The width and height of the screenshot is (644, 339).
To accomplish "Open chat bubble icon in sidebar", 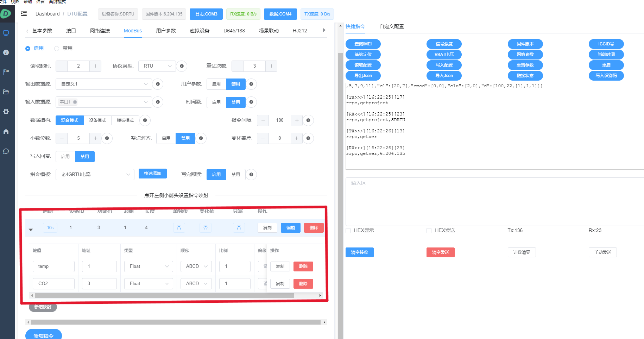I will tap(6, 151).
